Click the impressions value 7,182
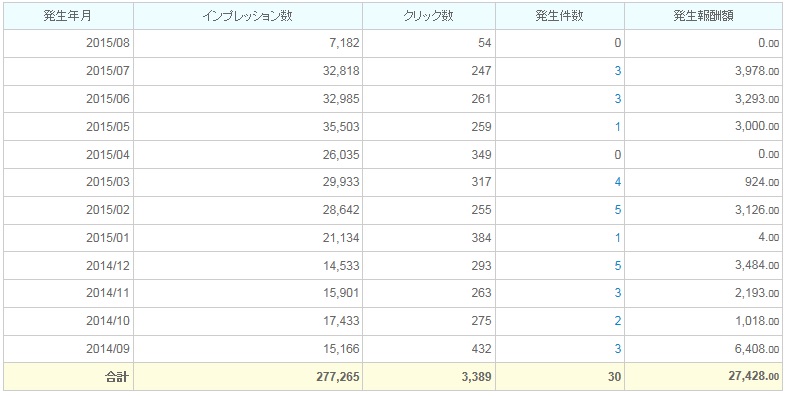 [343, 44]
